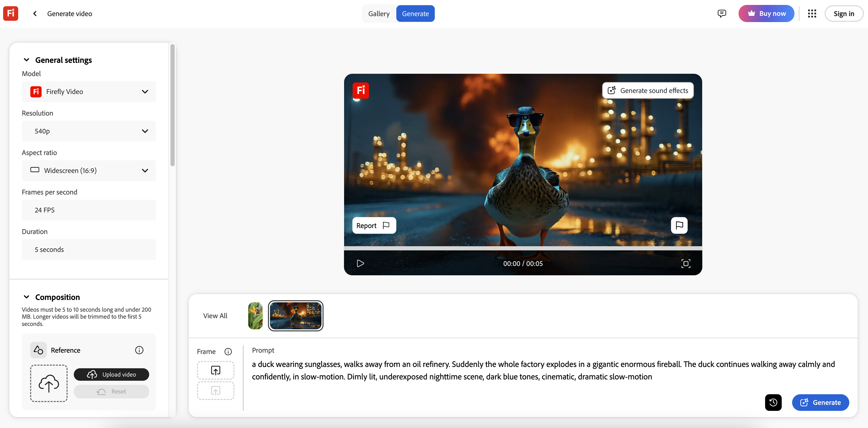The width and height of the screenshot is (868, 428).
Task: Click the Reference info icon
Action: tap(139, 350)
